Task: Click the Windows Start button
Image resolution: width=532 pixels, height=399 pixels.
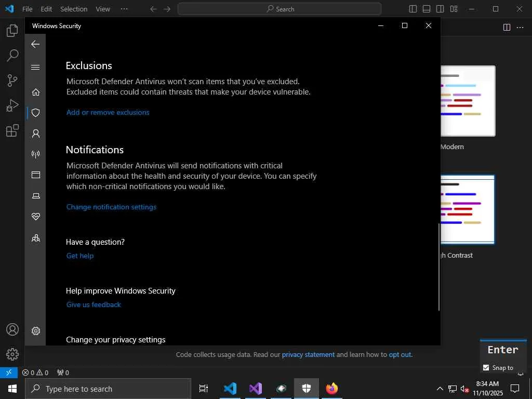Action: coord(12,389)
